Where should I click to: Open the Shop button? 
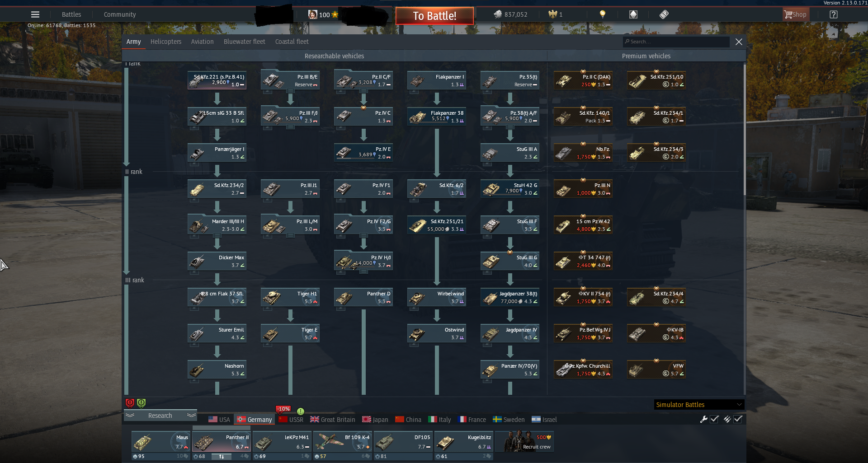[x=796, y=14]
